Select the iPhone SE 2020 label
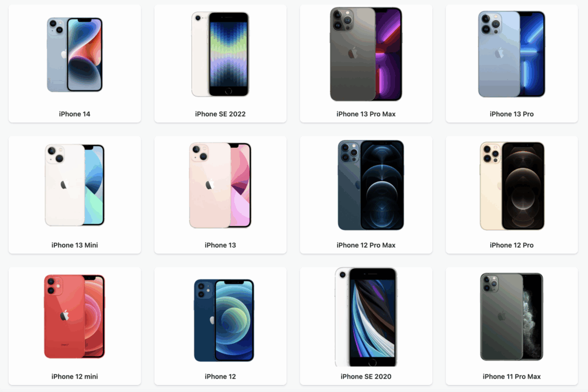Screen dimensions: 588x392 [366, 376]
